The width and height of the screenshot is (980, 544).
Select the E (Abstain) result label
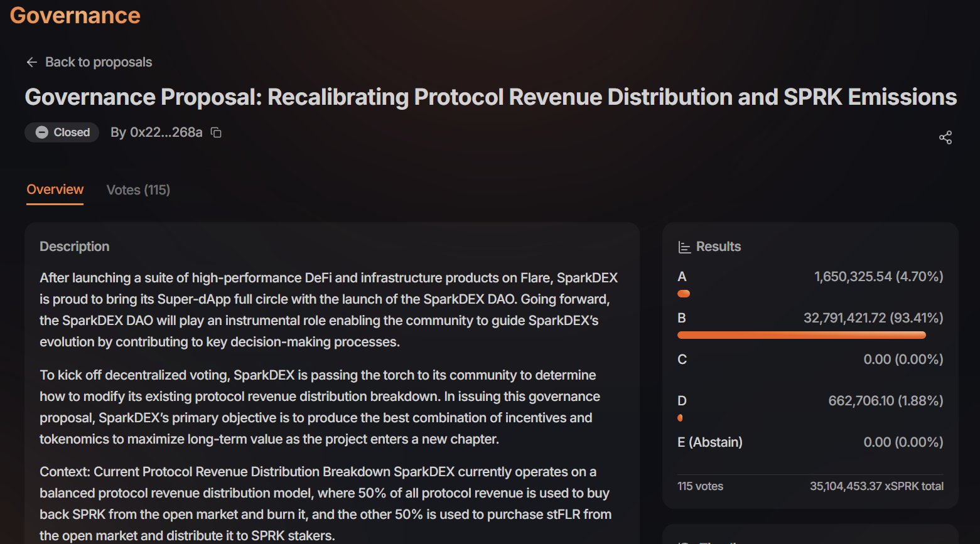pos(710,442)
